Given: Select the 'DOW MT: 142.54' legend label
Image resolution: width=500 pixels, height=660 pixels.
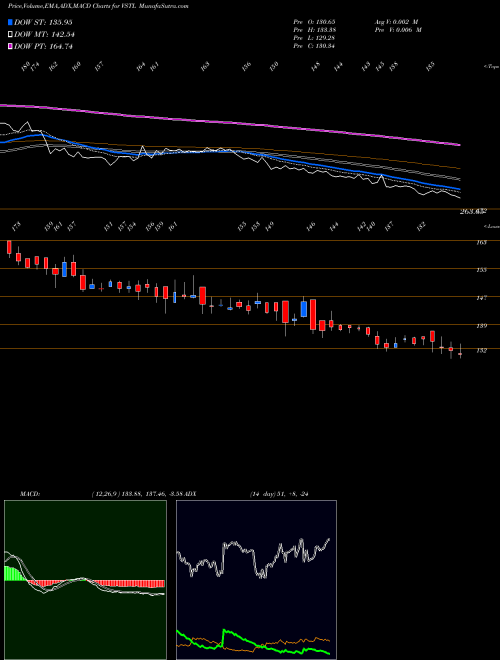Looking at the screenshot, I should coord(44,35).
